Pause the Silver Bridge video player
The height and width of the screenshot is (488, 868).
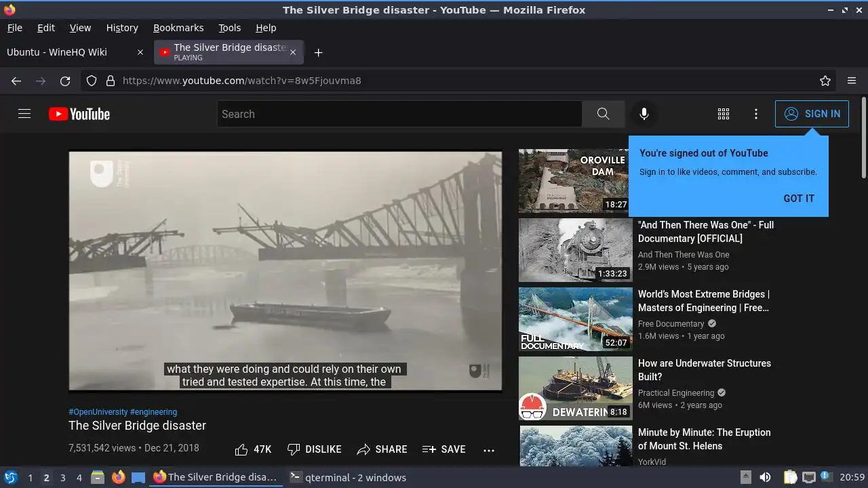(285, 271)
